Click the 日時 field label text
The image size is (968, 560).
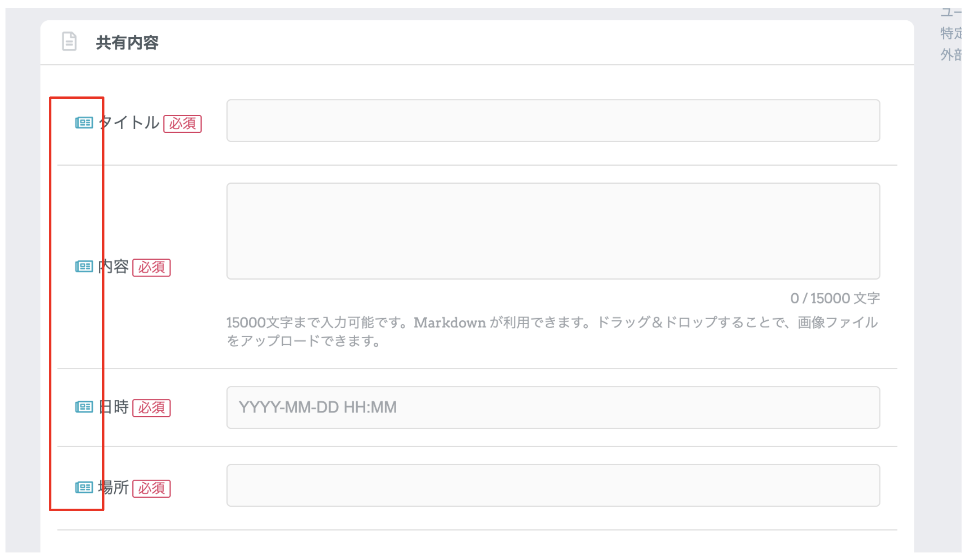click(114, 407)
